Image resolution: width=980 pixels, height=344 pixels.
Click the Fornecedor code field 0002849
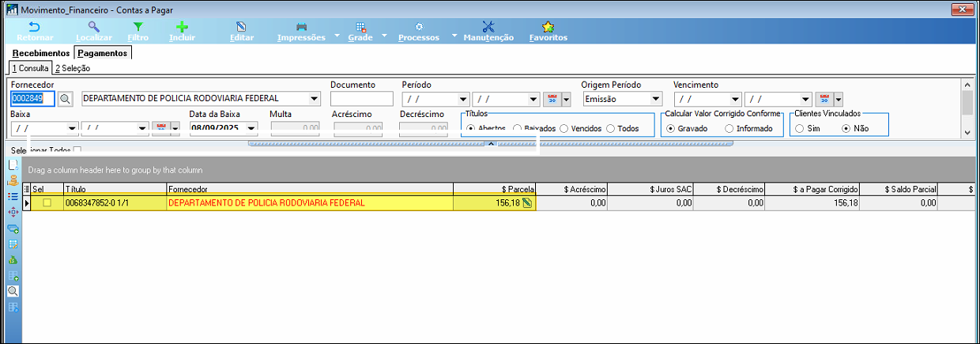tap(32, 99)
